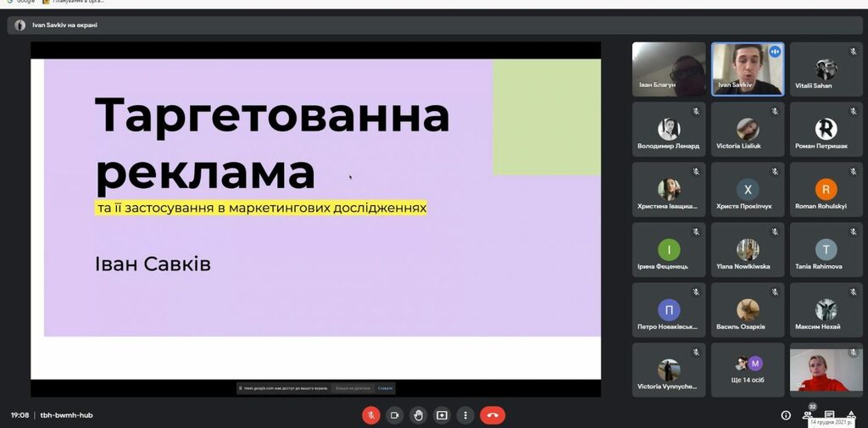Open the meeting details info icon
The image size is (868, 428).
[x=786, y=415]
